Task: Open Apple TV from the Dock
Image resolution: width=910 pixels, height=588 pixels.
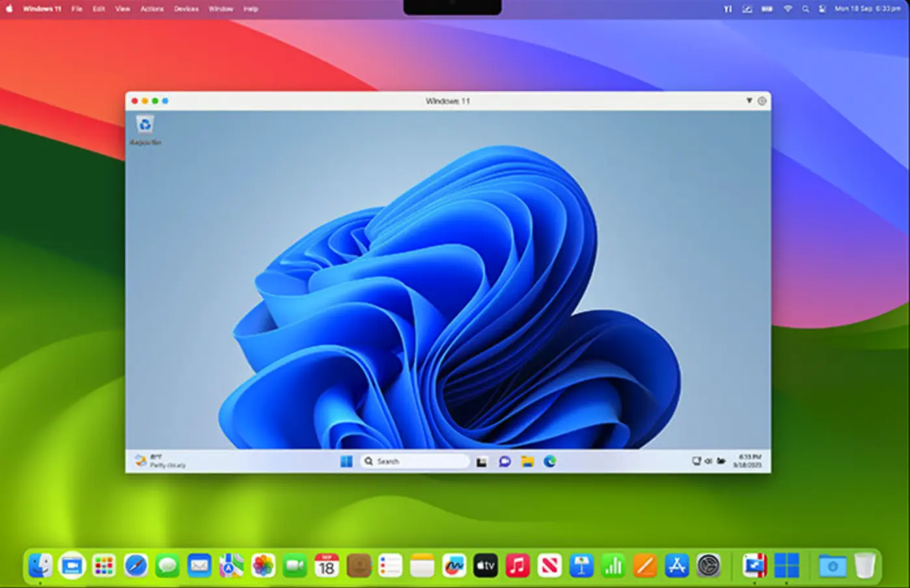Action: pos(486,565)
